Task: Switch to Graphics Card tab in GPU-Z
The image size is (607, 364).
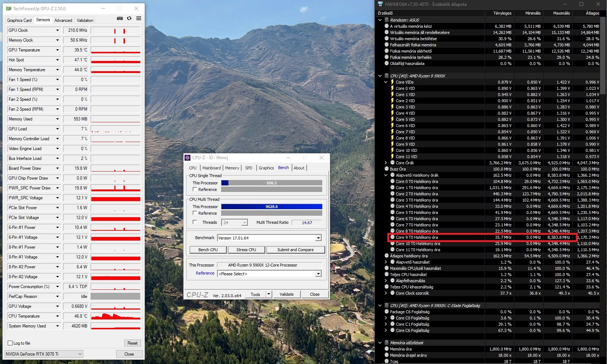Action: [19, 20]
